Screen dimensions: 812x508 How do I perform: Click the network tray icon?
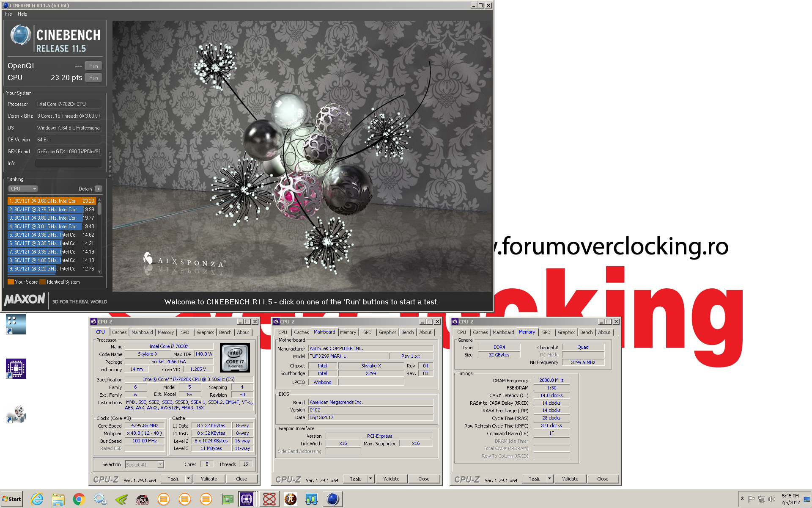(x=761, y=499)
